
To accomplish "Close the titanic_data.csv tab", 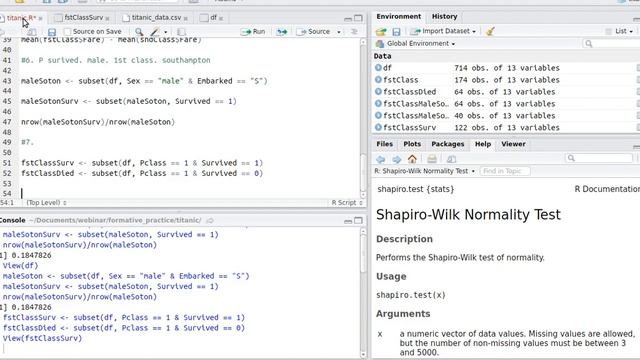I will [x=186, y=18].
